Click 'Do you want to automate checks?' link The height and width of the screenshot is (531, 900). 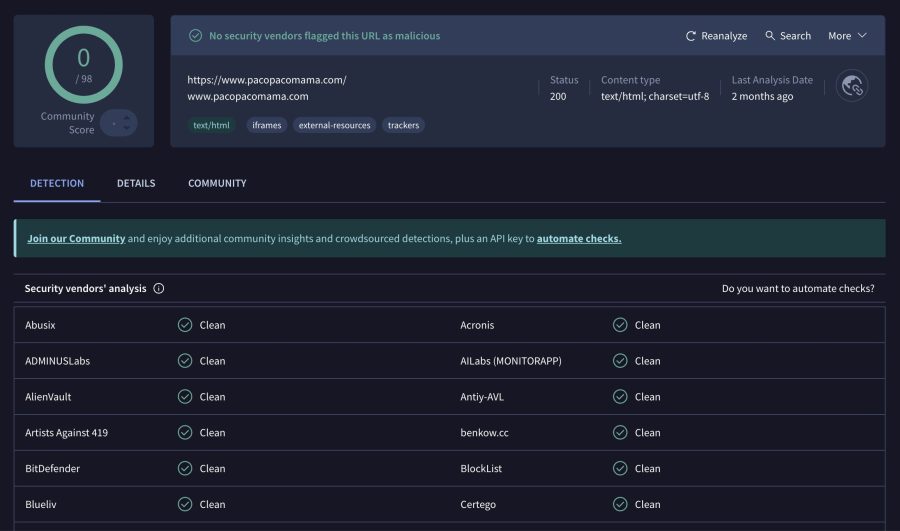[798, 288]
